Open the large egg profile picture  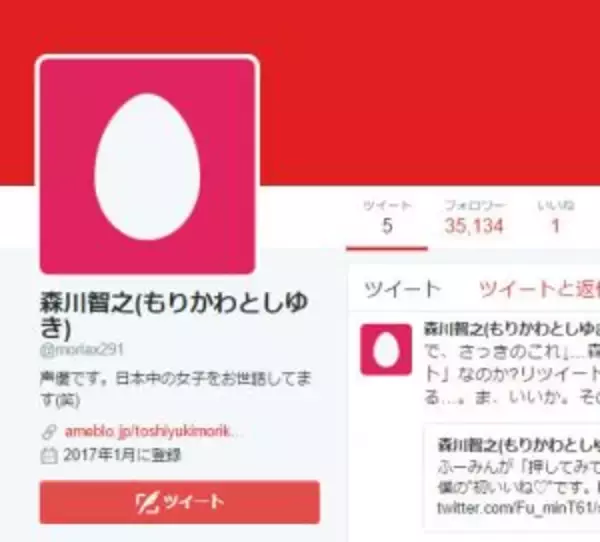pyautogui.click(x=147, y=166)
